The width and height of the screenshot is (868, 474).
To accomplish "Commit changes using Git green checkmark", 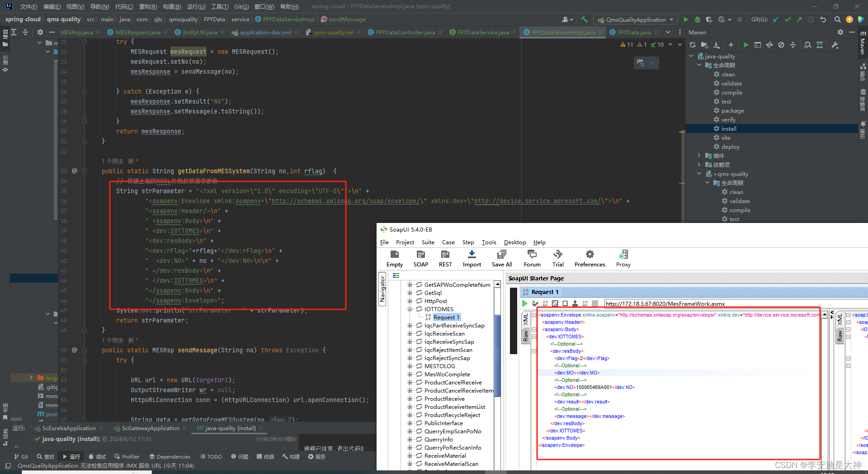I will pyautogui.click(x=788, y=19).
